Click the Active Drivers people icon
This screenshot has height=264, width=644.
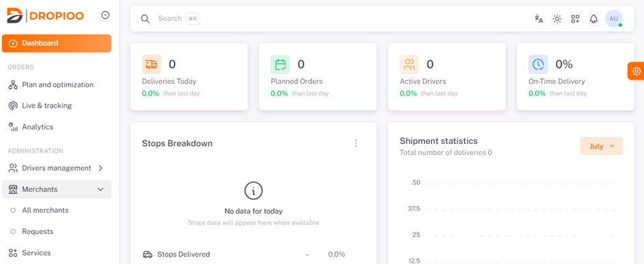(410, 65)
